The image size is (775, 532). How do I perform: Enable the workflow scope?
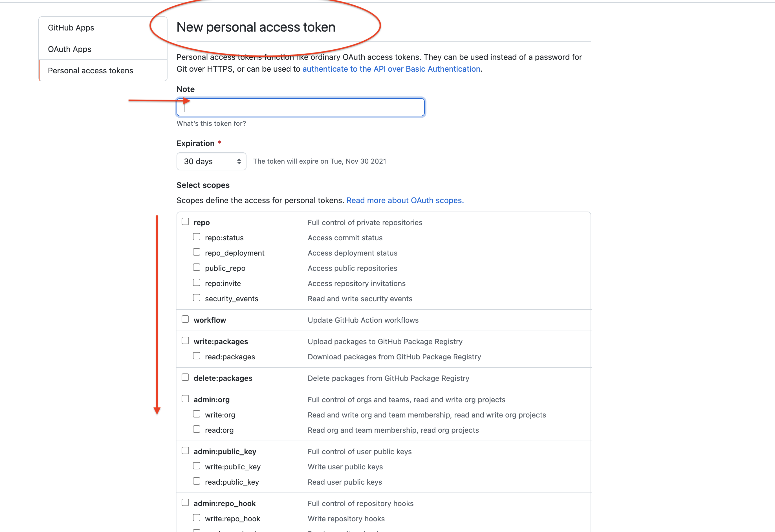point(185,319)
